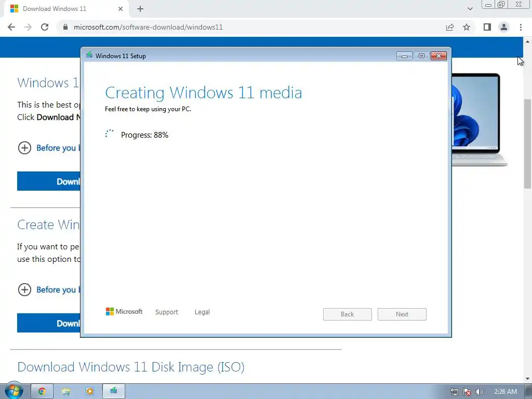Click the Windows 11 Setup title icon
Viewport: 532px width, 399px height.
pyautogui.click(x=89, y=55)
